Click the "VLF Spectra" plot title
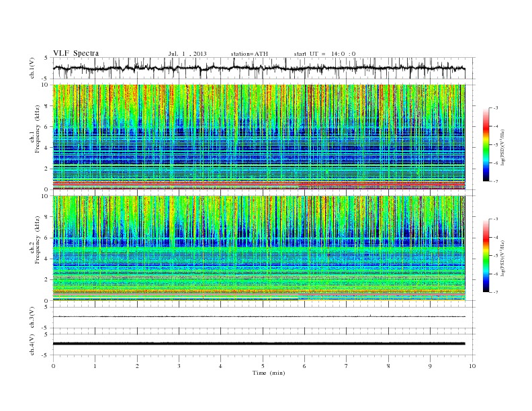532x411 pixels. point(76,53)
